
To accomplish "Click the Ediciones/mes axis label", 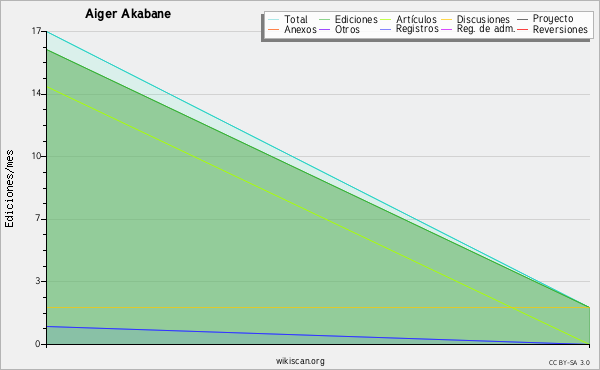I will pos(9,189).
